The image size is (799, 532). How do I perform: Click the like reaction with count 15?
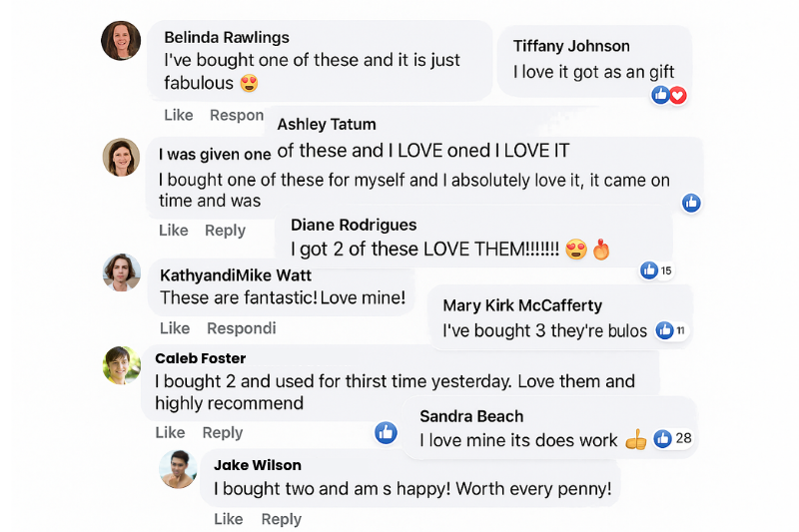point(656,269)
